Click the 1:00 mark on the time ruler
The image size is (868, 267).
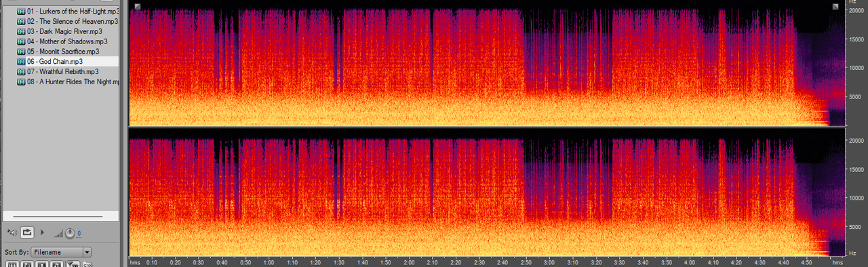[x=269, y=262]
